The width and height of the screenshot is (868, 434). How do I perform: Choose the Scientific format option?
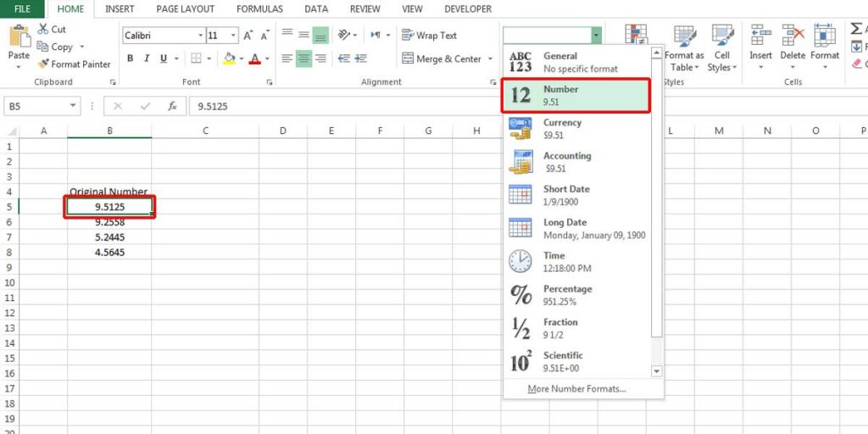(576, 361)
